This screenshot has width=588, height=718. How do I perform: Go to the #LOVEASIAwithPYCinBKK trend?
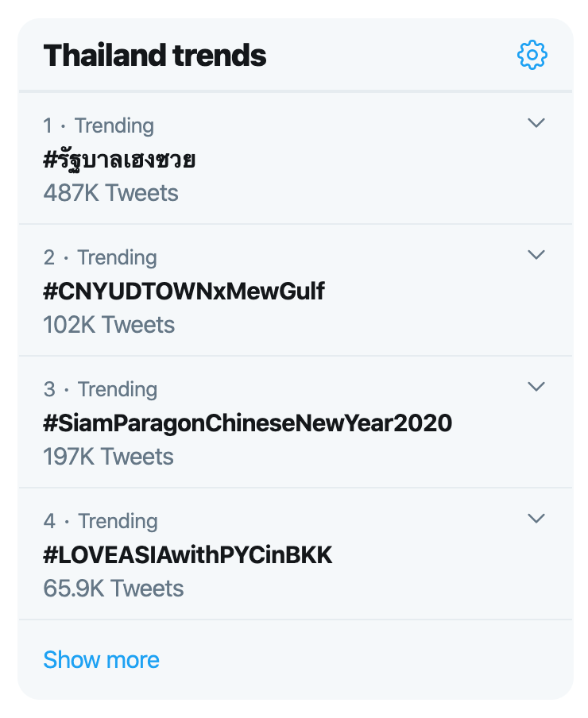pyautogui.click(x=188, y=555)
